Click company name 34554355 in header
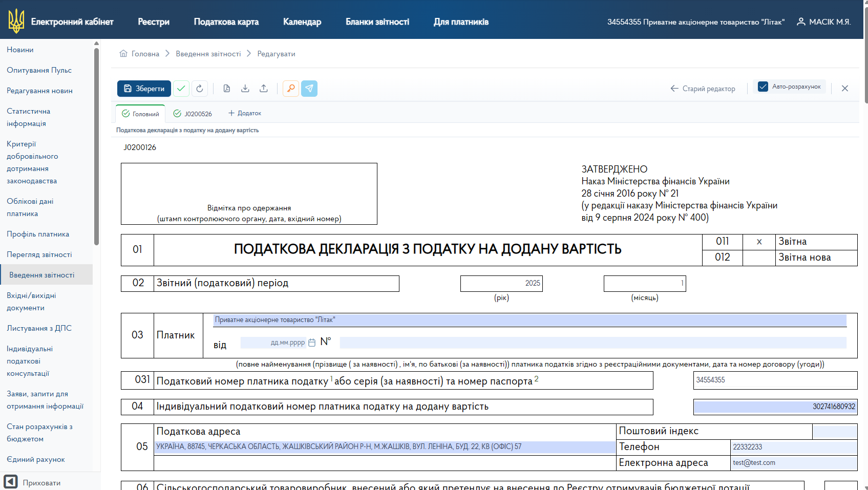 point(695,22)
